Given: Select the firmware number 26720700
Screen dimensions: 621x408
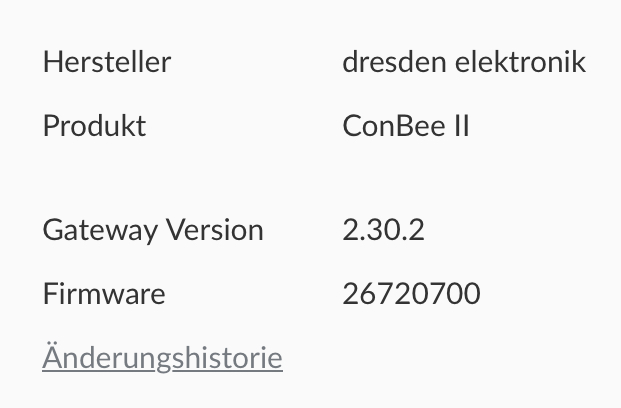Looking at the screenshot, I should pyautogui.click(x=411, y=294).
